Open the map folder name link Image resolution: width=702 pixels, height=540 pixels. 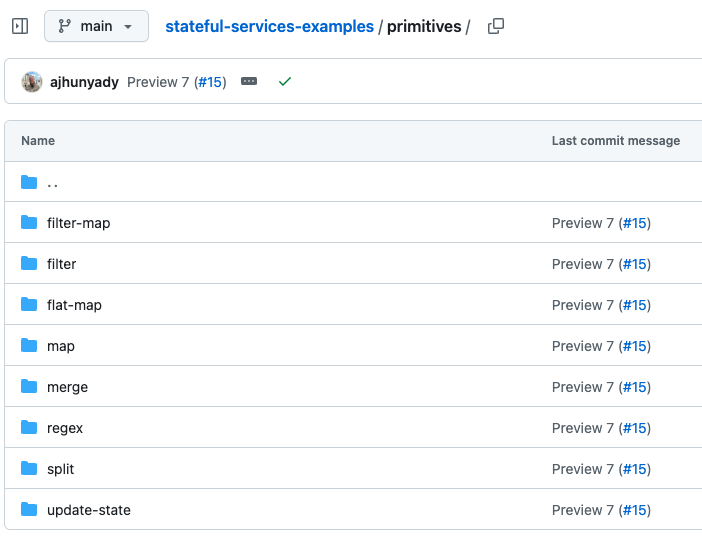pyautogui.click(x=61, y=347)
